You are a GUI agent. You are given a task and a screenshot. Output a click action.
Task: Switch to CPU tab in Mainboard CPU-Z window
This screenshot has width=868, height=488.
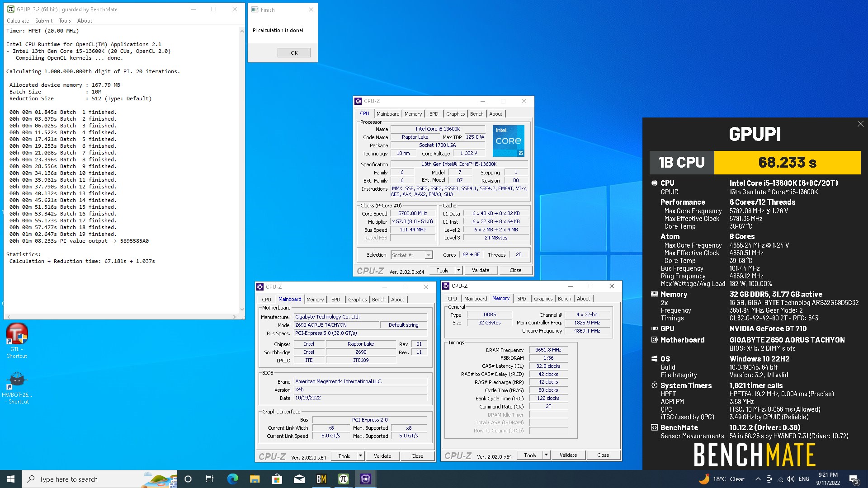(x=266, y=300)
